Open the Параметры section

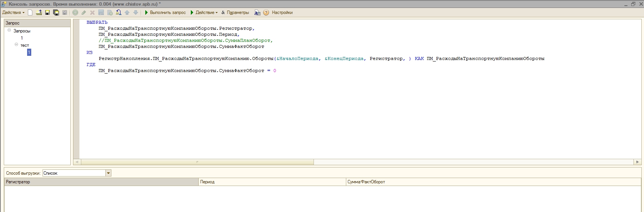click(235, 12)
